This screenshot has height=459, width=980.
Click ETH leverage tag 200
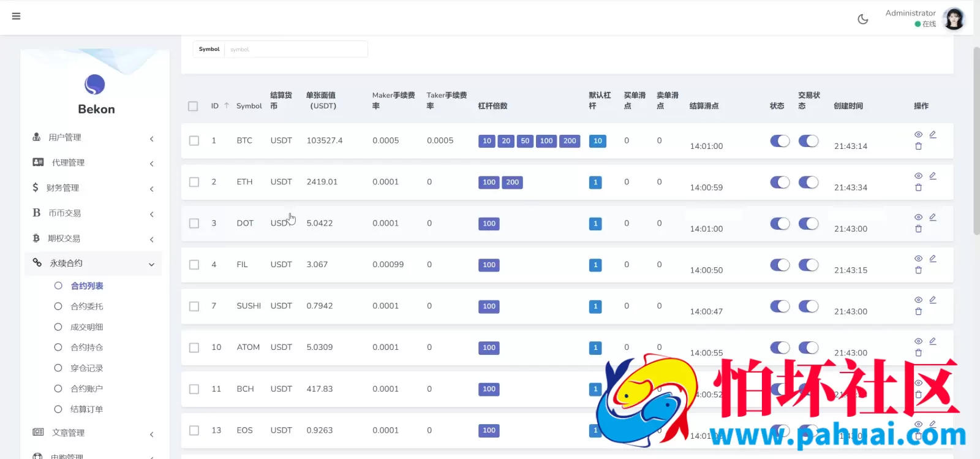coord(512,182)
